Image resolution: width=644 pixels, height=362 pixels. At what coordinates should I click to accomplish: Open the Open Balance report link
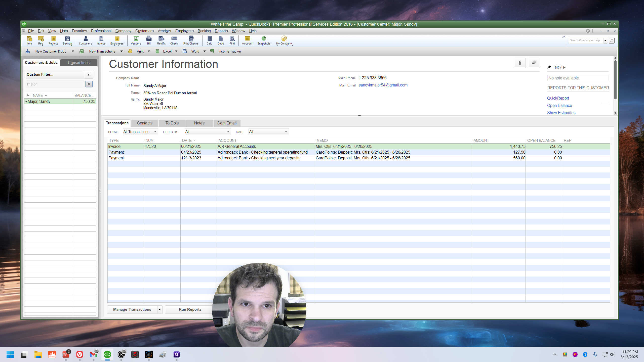559,105
